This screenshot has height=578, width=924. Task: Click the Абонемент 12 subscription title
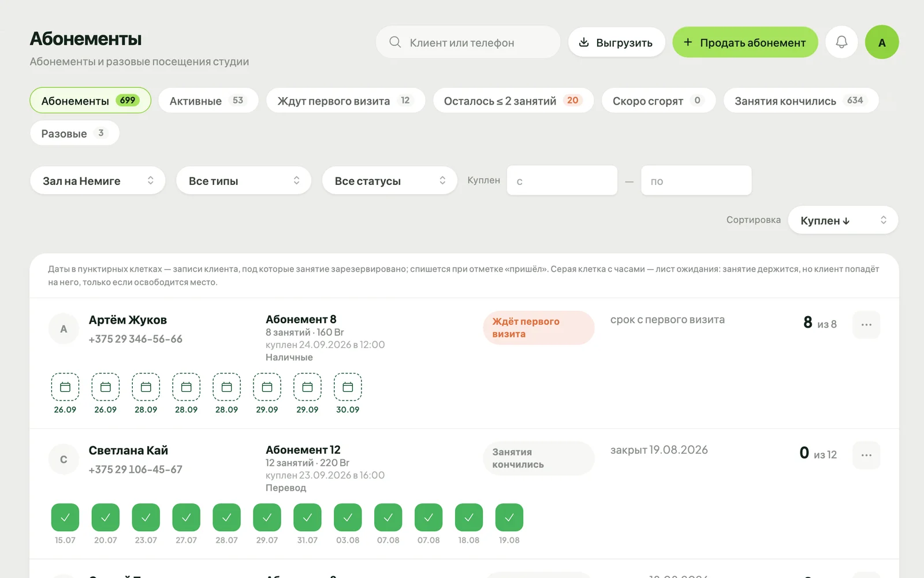click(x=303, y=450)
